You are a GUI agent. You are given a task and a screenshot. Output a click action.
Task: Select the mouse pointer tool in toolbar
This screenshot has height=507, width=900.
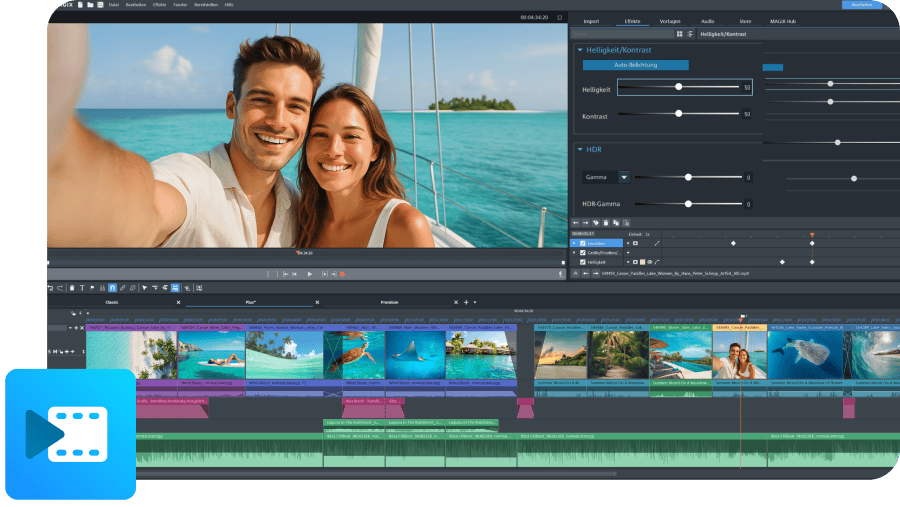click(x=144, y=288)
